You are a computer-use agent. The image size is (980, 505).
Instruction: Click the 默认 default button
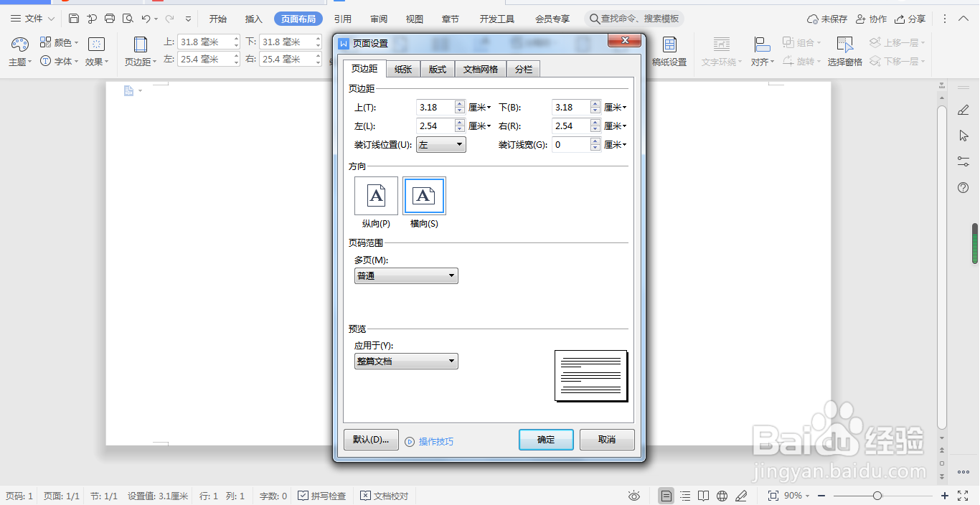(370, 439)
